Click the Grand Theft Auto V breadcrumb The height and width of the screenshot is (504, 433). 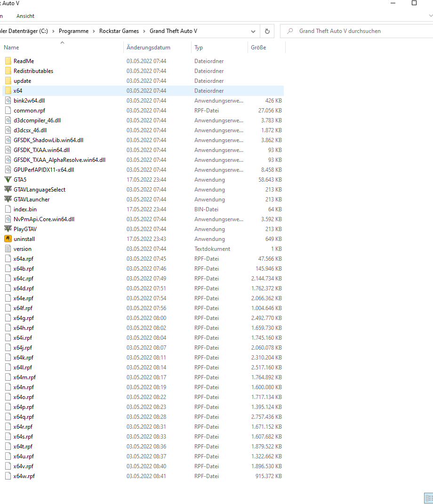173,31
